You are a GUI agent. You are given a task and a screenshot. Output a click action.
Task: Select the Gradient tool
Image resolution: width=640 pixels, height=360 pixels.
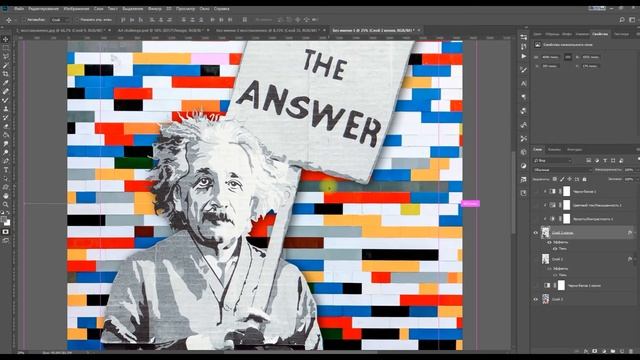pyautogui.click(x=6, y=135)
